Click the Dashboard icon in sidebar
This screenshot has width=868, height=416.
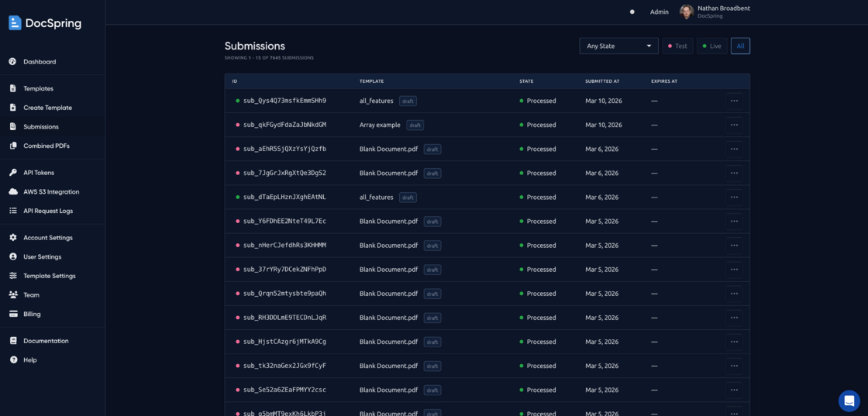pos(13,62)
